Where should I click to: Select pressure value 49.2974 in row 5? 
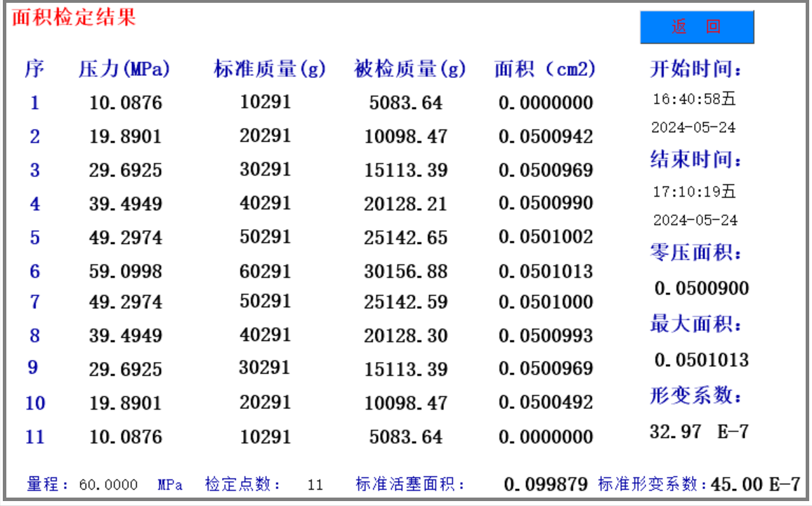[126, 238]
